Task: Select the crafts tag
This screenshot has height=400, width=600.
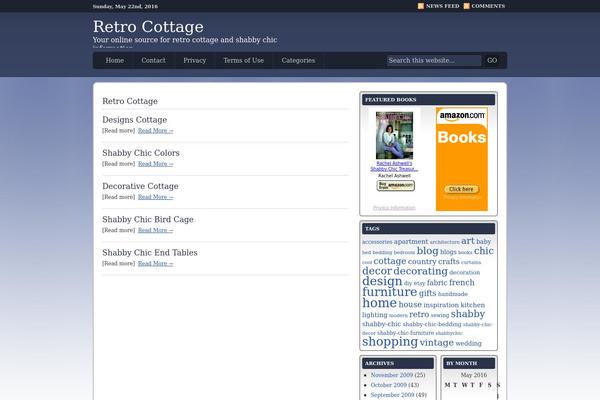Action: click(448, 261)
